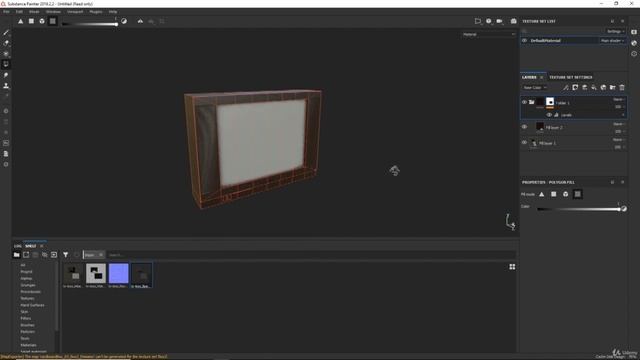Choose UV chunk fill mode in top toolbar
This screenshot has height=360, width=640.
click(x=53, y=21)
